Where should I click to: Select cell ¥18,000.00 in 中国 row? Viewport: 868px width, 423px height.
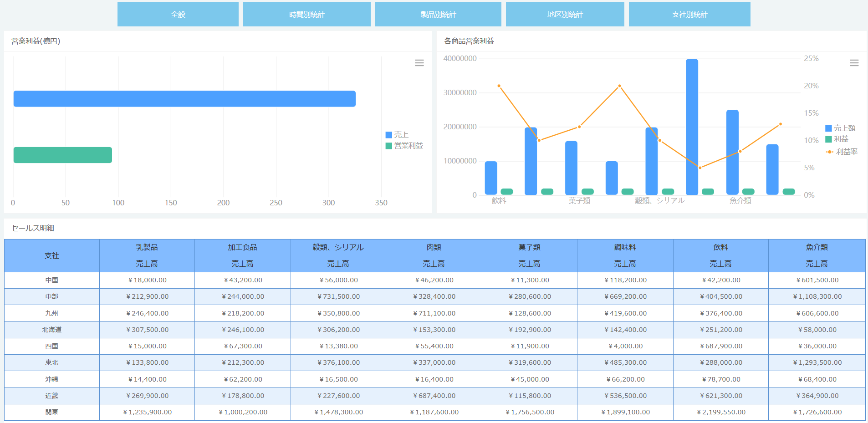[x=147, y=280]
